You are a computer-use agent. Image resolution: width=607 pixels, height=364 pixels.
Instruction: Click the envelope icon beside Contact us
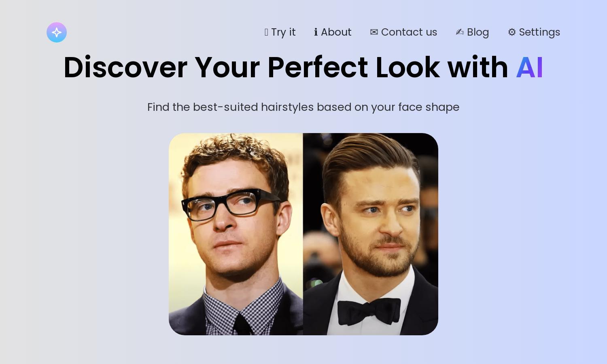coord(374,32)
